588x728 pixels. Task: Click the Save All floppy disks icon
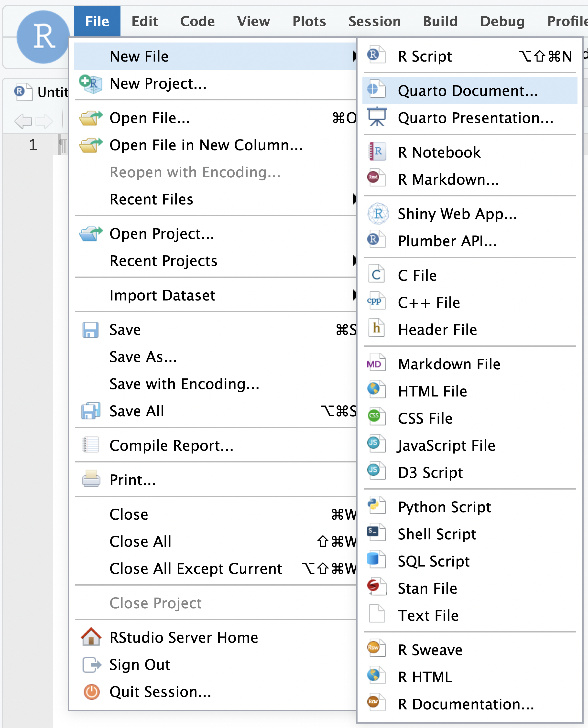[x=91, y=411]
